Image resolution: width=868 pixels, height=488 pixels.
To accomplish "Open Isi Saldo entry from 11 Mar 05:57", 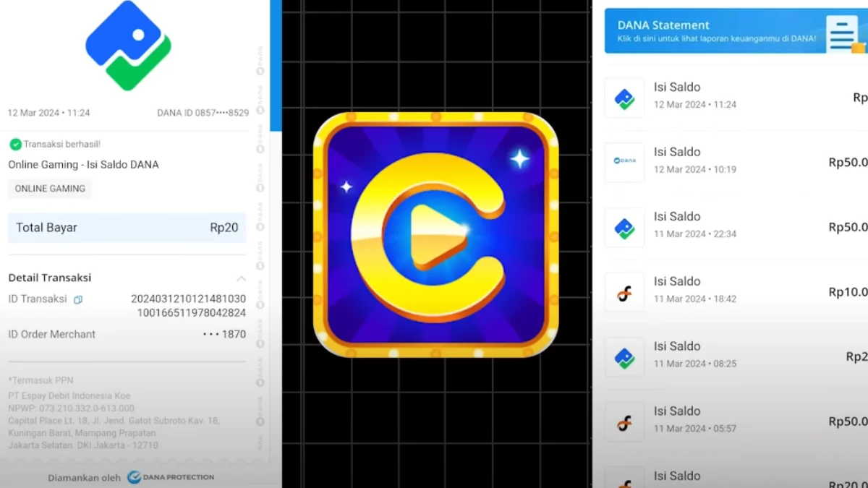I will [x=736, y=421].
